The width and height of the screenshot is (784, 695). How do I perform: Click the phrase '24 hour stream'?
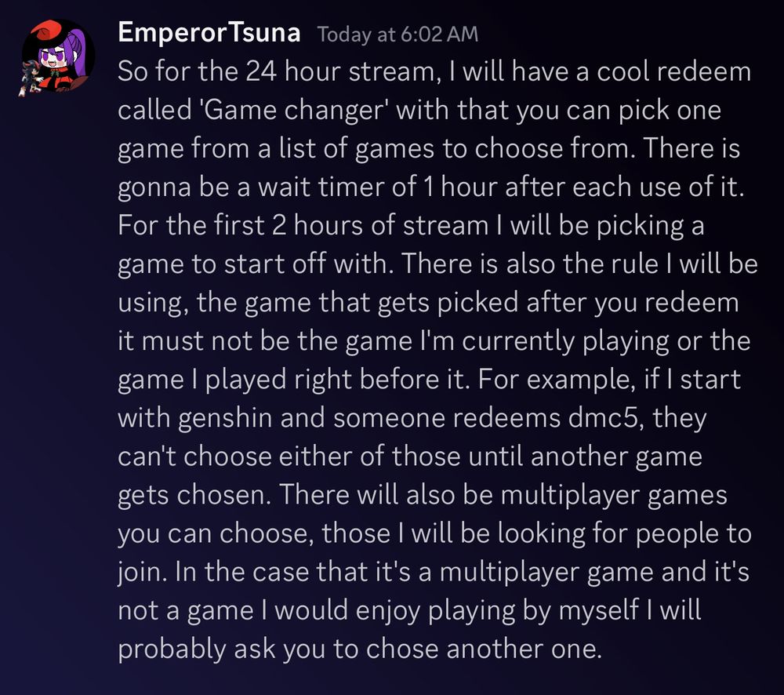click(340, 71)
